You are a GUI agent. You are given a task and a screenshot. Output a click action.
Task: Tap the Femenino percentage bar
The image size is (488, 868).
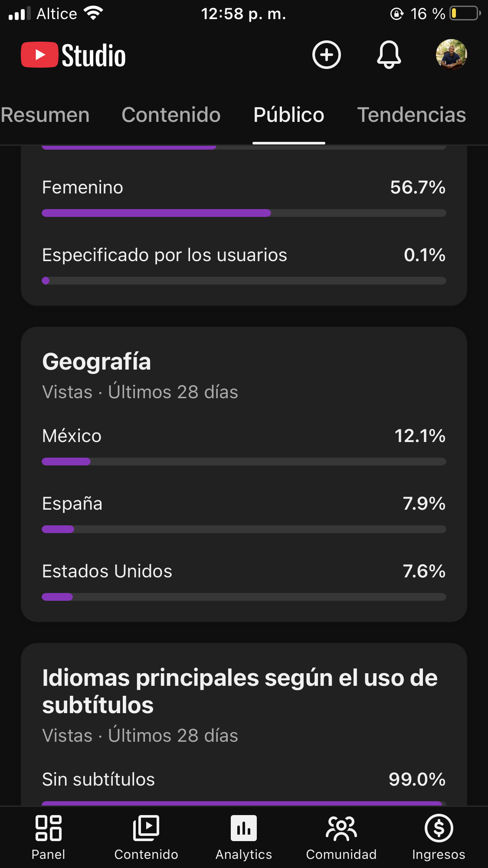(x=244, y=213)
